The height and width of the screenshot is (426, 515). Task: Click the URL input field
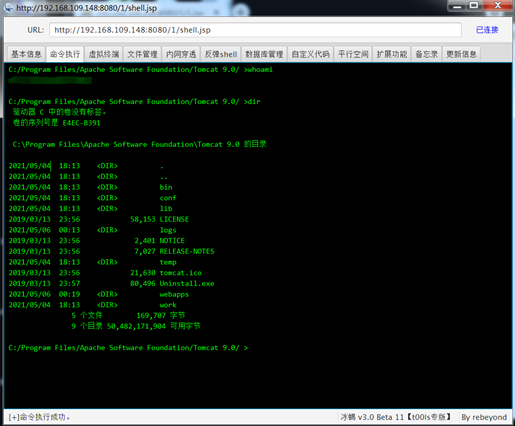[x=255, y=30]
